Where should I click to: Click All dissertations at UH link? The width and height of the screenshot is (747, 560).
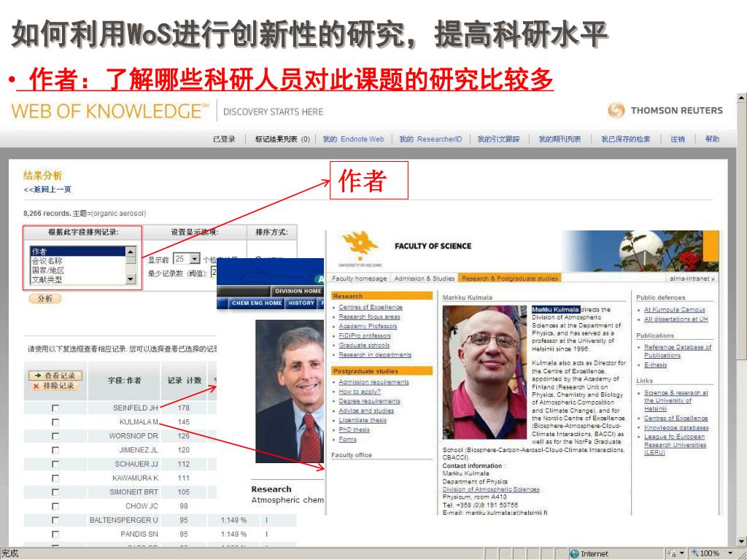(x=676, y=319)
